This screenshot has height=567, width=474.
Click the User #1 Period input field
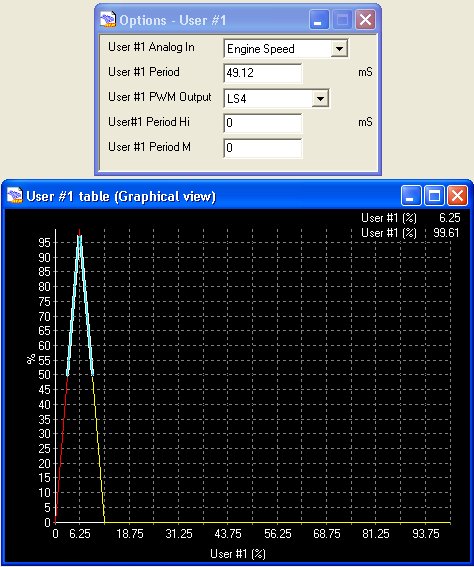click(263, 73)
